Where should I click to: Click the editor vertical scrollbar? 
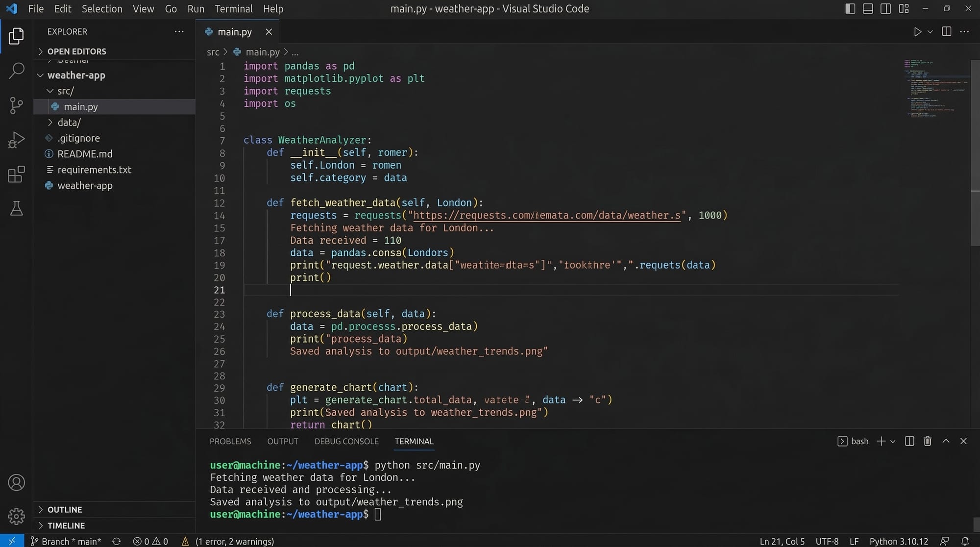pyautogui.click(x=975, y=152)
